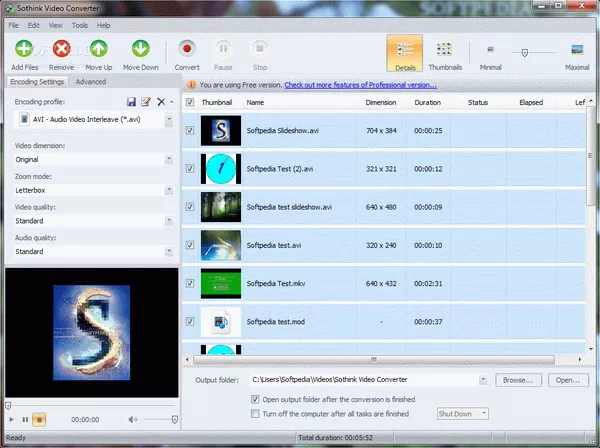Expand the Output folder path dropdown
This screenshot has width=600, height=448.
(483, 380)
